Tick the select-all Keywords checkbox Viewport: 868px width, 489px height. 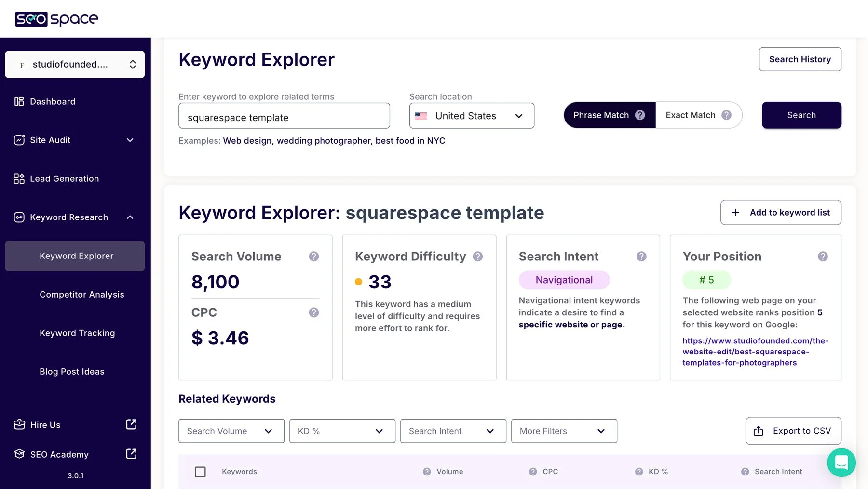pos(200,472)
